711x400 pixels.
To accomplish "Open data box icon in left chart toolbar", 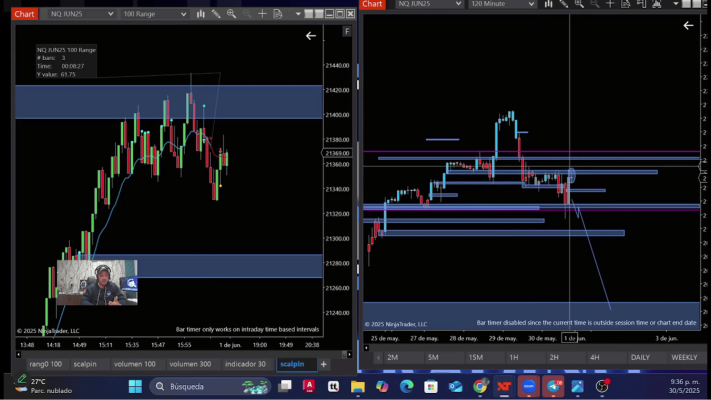I will pyautogui.click(x=278, y=14).
